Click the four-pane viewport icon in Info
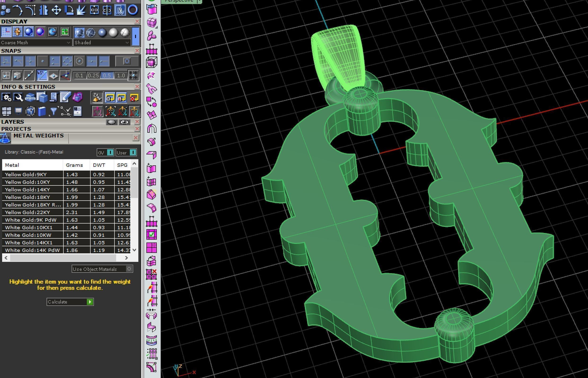This screenshot has height=378, width=588. click(6, 111)
